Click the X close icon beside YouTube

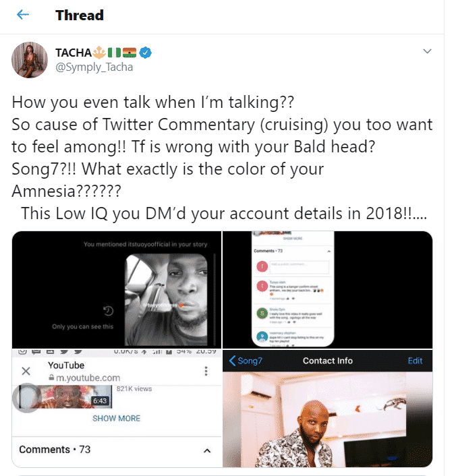tap(26, 371)
